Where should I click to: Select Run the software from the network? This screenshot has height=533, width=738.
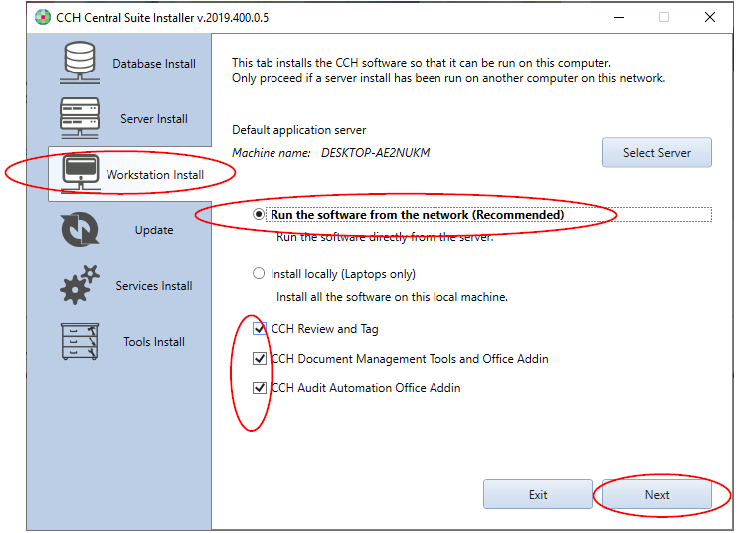259,215
